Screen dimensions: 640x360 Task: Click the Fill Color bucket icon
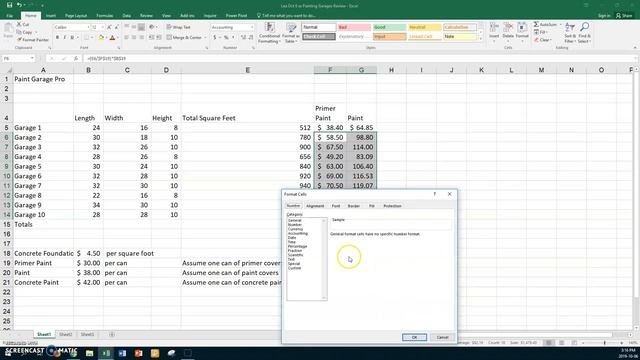[x=101, y=38]
